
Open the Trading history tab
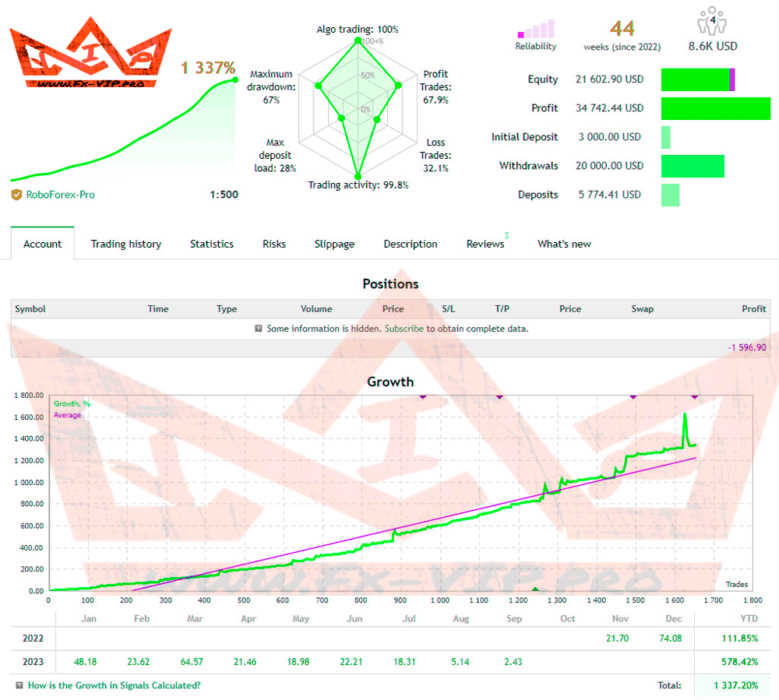tap(126, 244)
